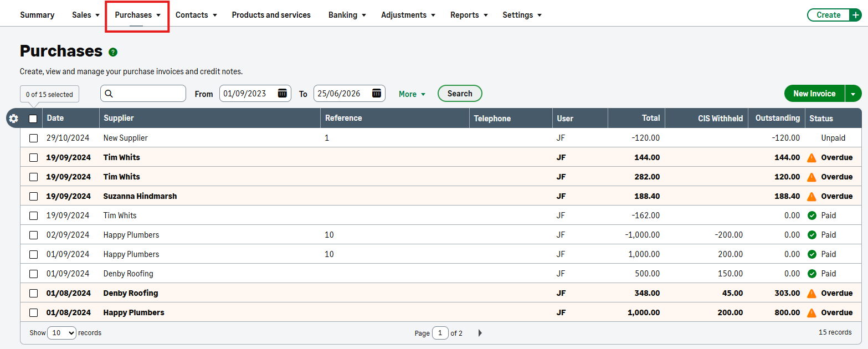868x349 pixels.
Task: Open the Contacts menu
Action: tap(196, 15)
